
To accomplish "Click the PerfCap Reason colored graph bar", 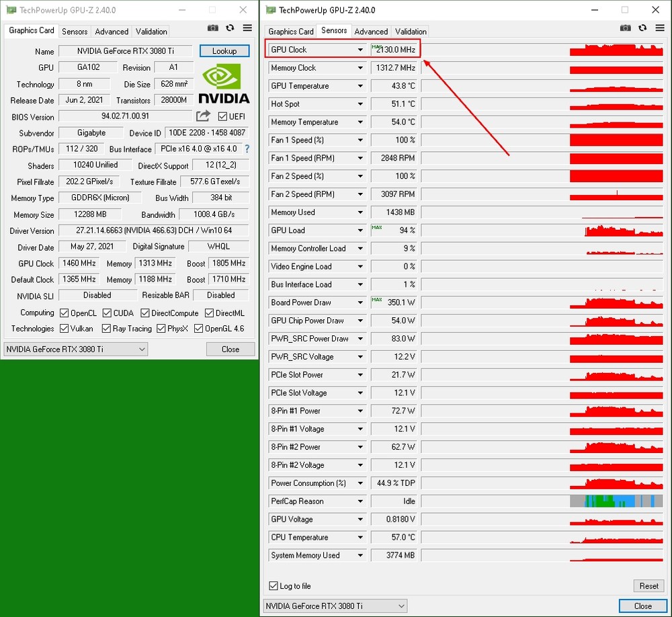I will pyautogui.click(x=612, y=501).
